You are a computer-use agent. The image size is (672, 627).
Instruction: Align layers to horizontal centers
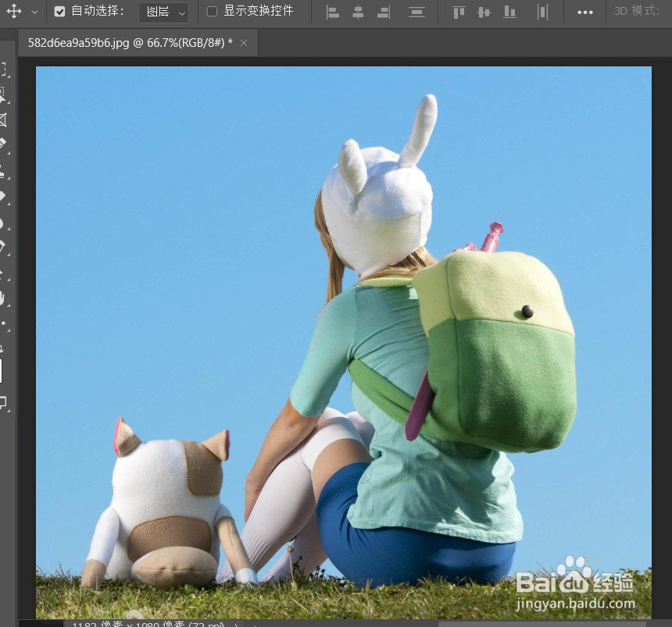358,12
